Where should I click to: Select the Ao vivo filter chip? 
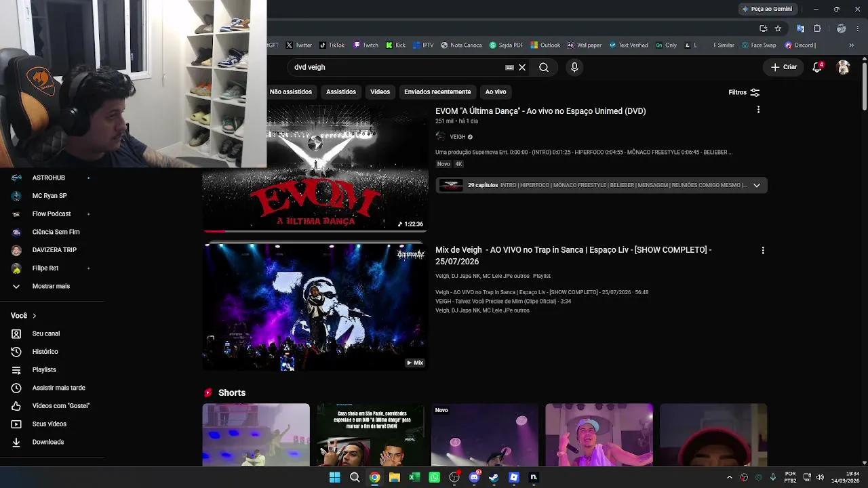[x=496, y=91]
